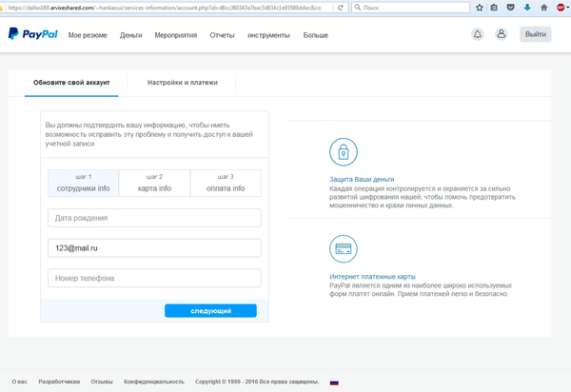This screenshot has width=571, height=392.
Task: Go to the browser home page icon
Action: tap(543, 7)
